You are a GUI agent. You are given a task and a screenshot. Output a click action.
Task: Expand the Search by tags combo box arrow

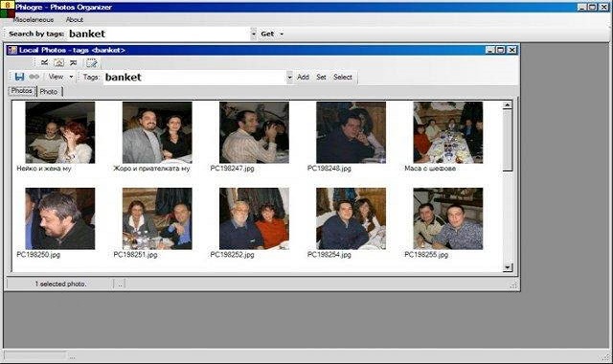pyautogui.click(x=253, y=34)
